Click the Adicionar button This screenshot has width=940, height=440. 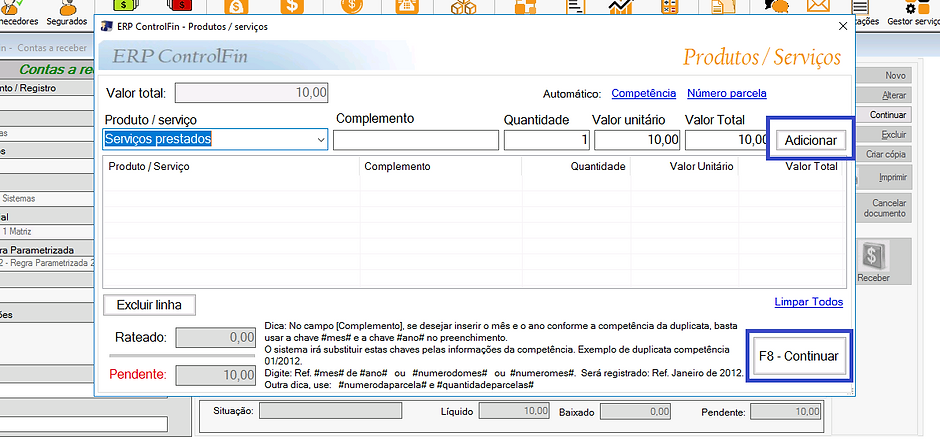point(811,140)
